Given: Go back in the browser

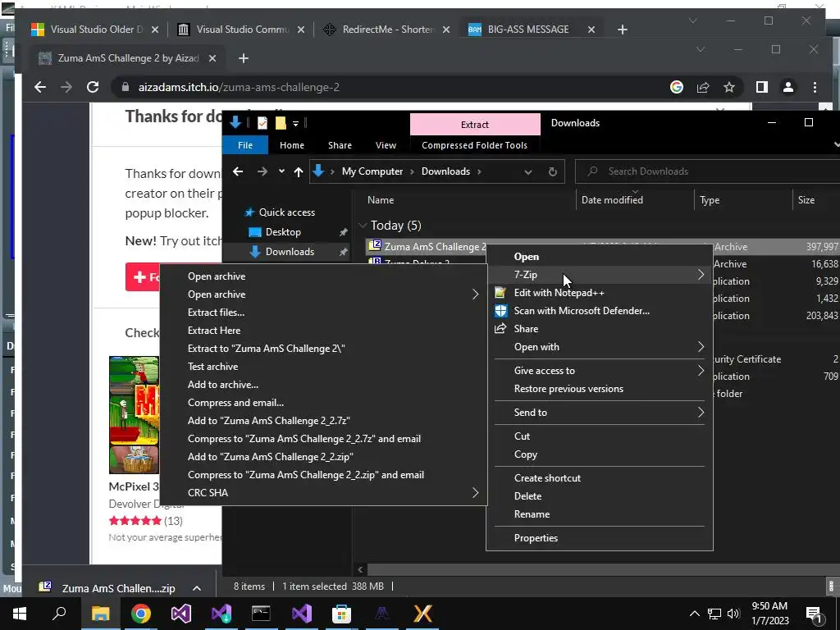Looking at the screenshot, I should click(40, 87).
